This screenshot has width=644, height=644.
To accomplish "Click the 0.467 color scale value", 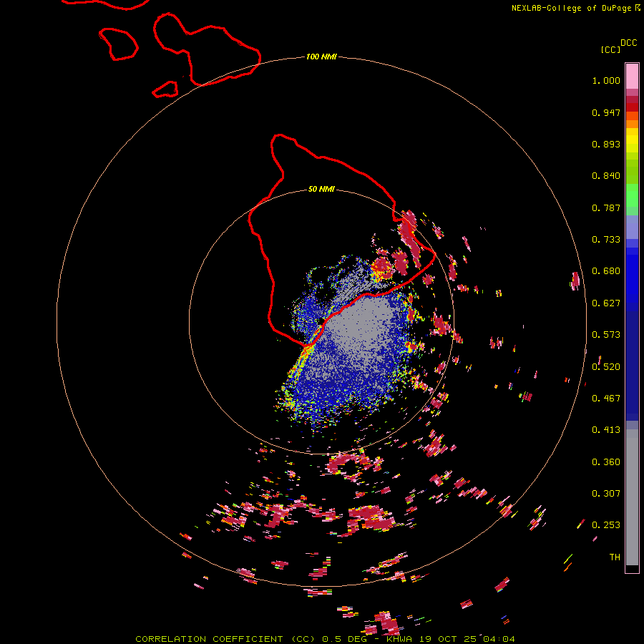I will click(x=606, y=399).
